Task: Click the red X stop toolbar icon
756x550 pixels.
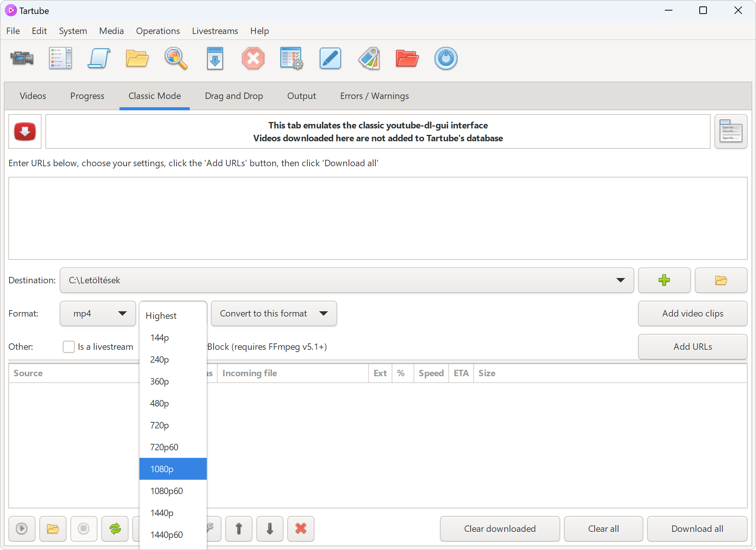Action: pyautogui.click(x=253, y=59)
